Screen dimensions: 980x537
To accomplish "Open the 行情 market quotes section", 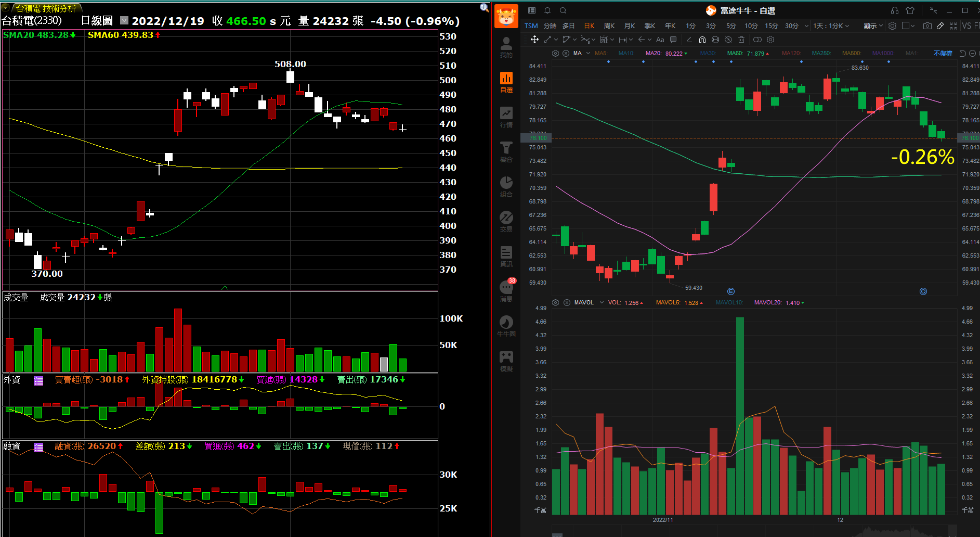I will point(506,117).
